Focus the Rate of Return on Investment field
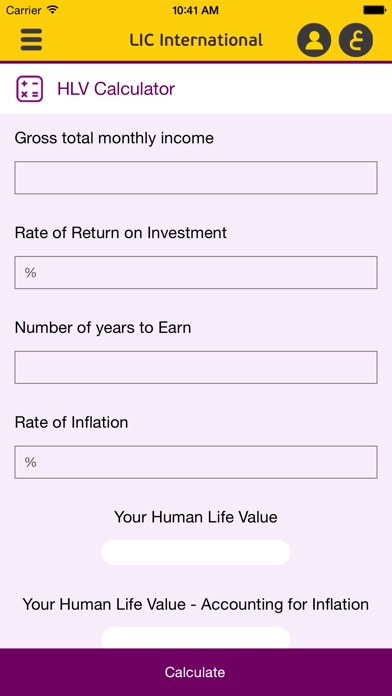Viewport: 392px width, 696px height. pos(196,273)
